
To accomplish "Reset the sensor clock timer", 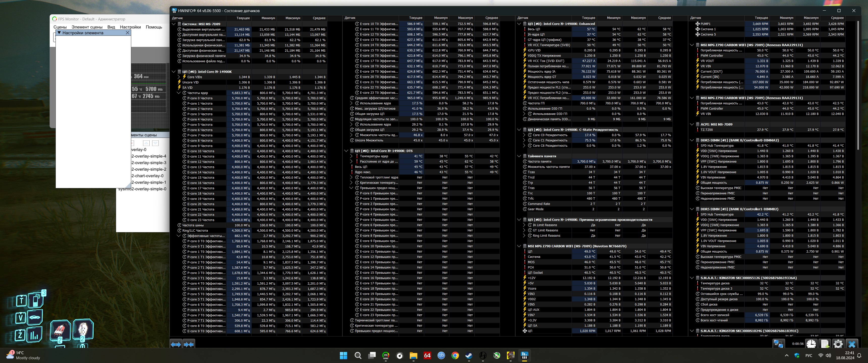I will [811, 344].
